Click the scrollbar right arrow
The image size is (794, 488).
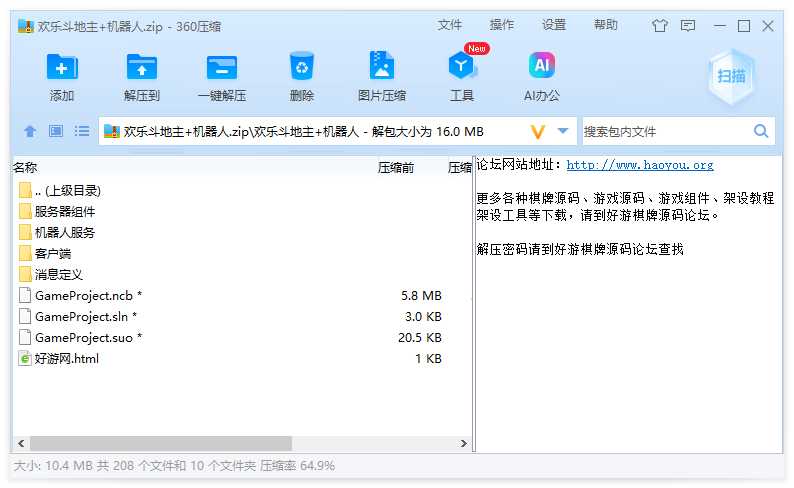pyautogui.click(x=463, y=443)
